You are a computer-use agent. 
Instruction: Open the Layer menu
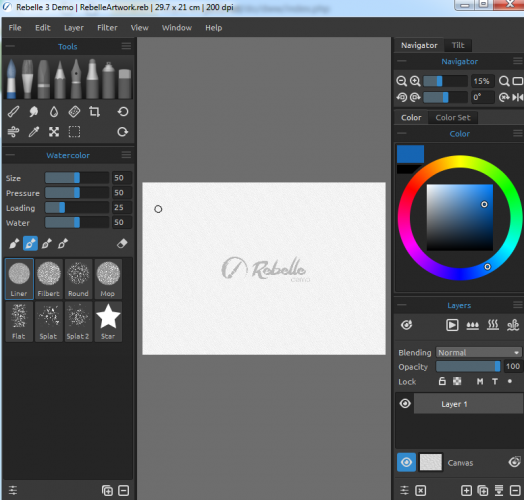coord(74,28)
